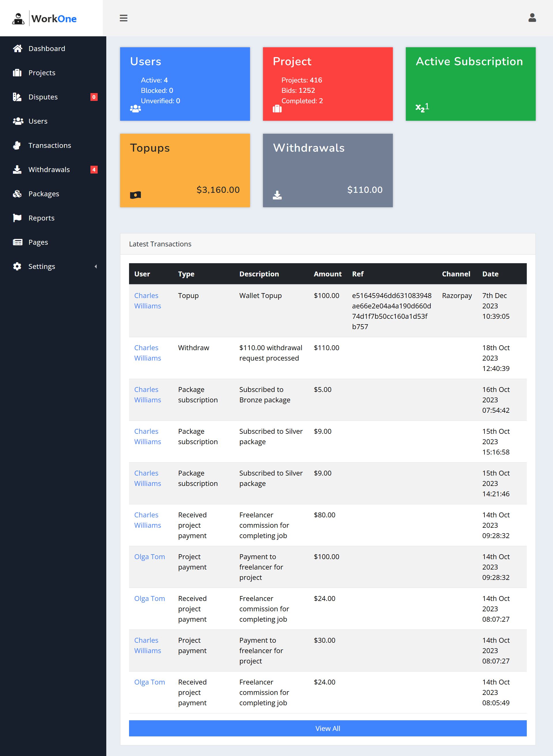Viewport: 553px width, 756px height.
Task: Expand the Settings submenu chevron
Action: 96,266
